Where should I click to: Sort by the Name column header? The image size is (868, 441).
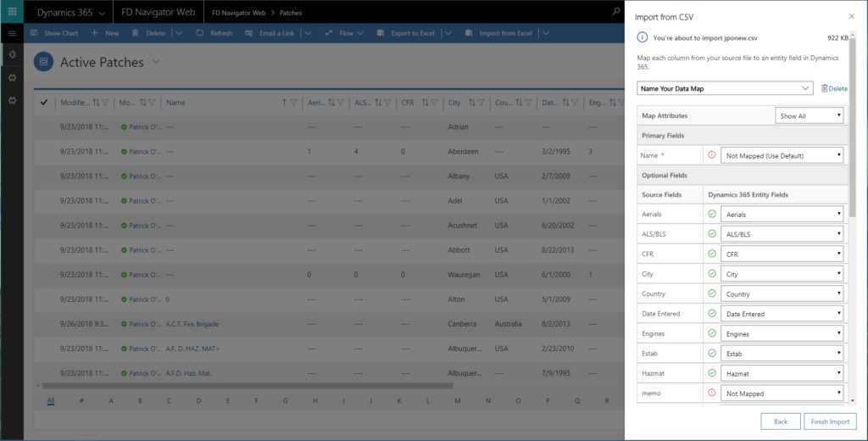175,103
